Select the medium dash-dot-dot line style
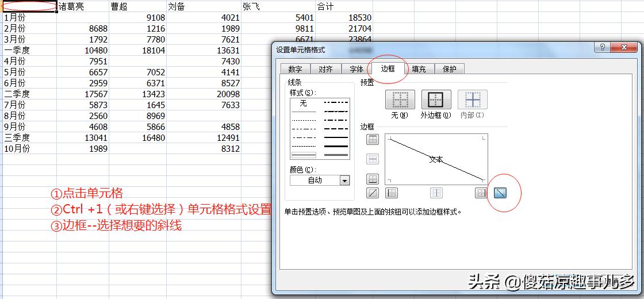 336,103
